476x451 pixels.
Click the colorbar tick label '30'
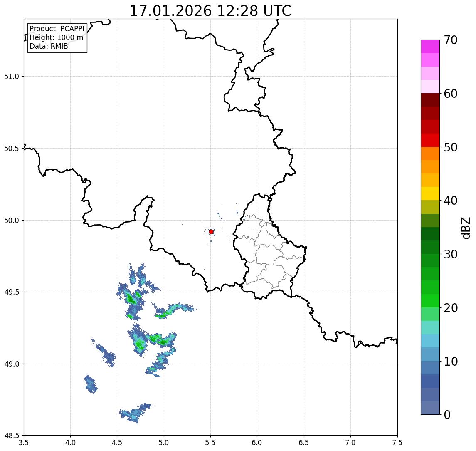click(x=451, y=254)
